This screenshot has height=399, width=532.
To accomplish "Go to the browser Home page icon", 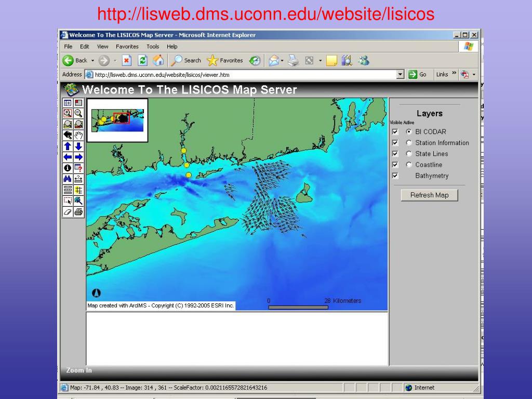I will (158, 60).
